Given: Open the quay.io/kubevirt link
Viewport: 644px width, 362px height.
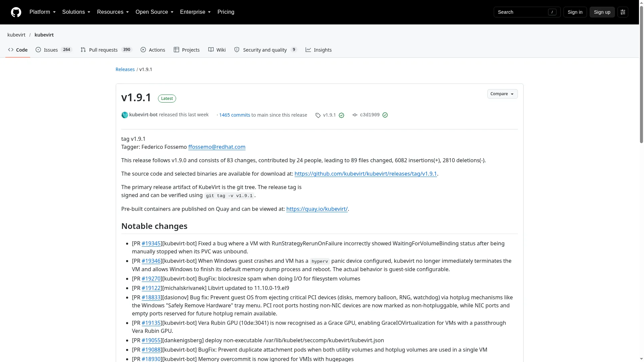Looking at the screenshot, I should click(317, 209).
